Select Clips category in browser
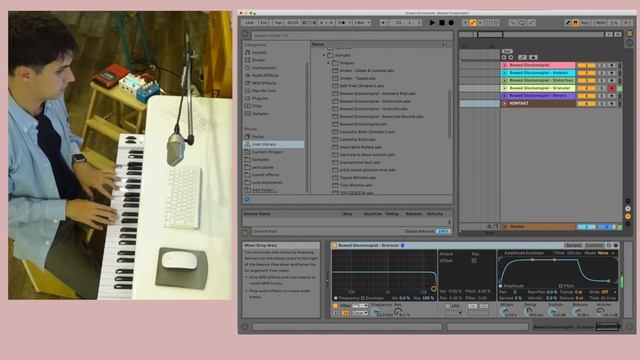Image resolution: width=640 pixels, height=360 pixels. (257, 106)
